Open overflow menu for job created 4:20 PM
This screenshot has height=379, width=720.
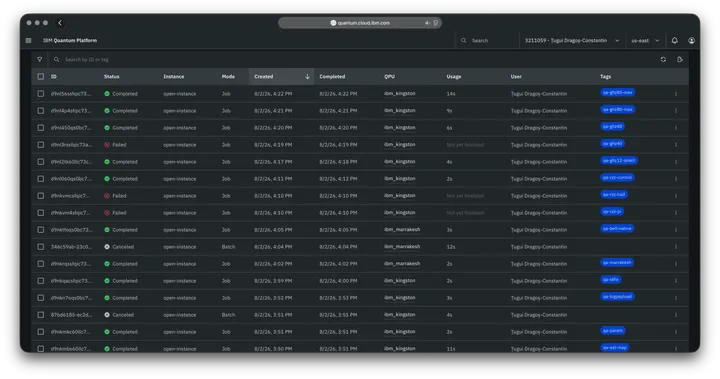(676, 128)
